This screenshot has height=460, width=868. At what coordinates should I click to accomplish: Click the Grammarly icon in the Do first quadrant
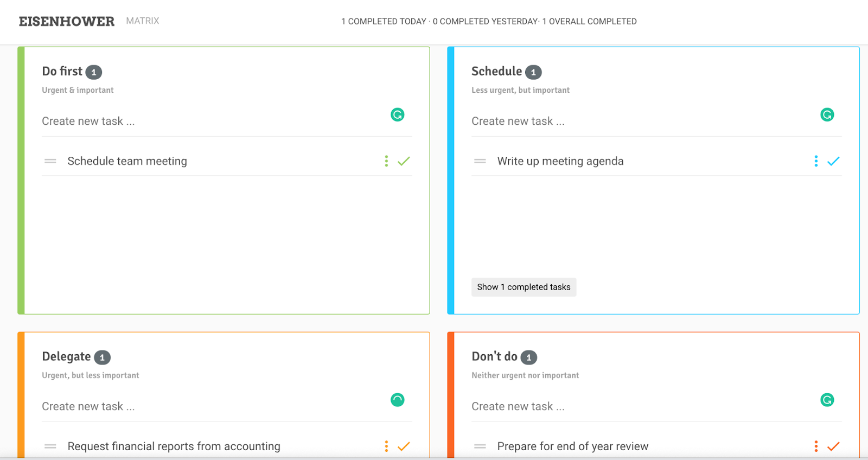coord(398,114)
